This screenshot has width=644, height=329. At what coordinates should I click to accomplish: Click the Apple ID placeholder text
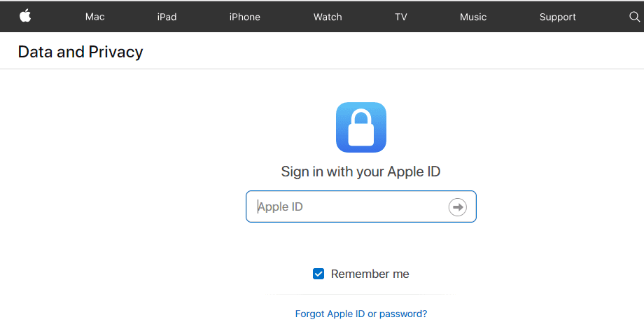click(281, 206)
